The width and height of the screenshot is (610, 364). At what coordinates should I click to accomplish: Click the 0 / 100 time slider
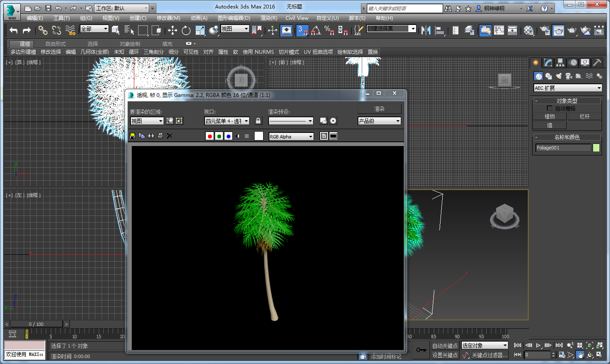36,324
